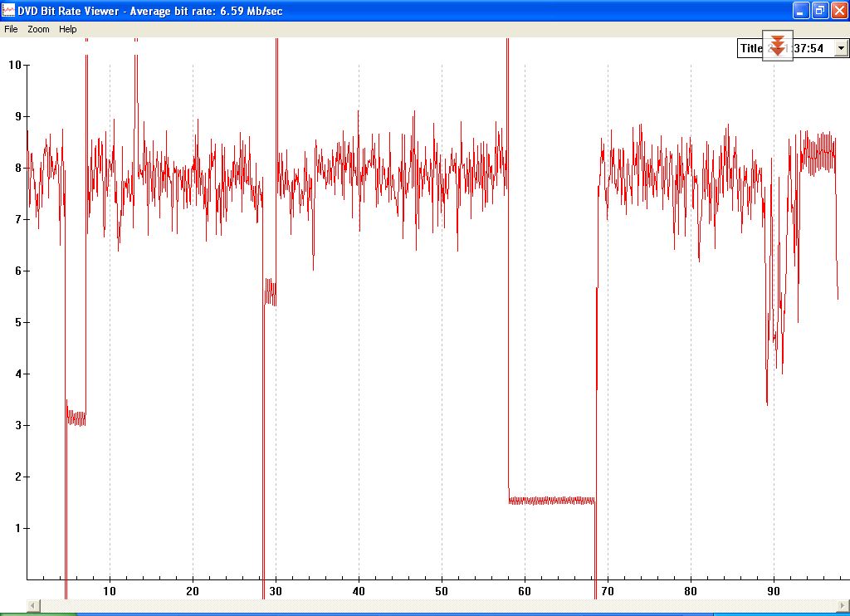
Task: Click the 3 Mb/sec plateau near minute 6
Action: tap(76, 418)
